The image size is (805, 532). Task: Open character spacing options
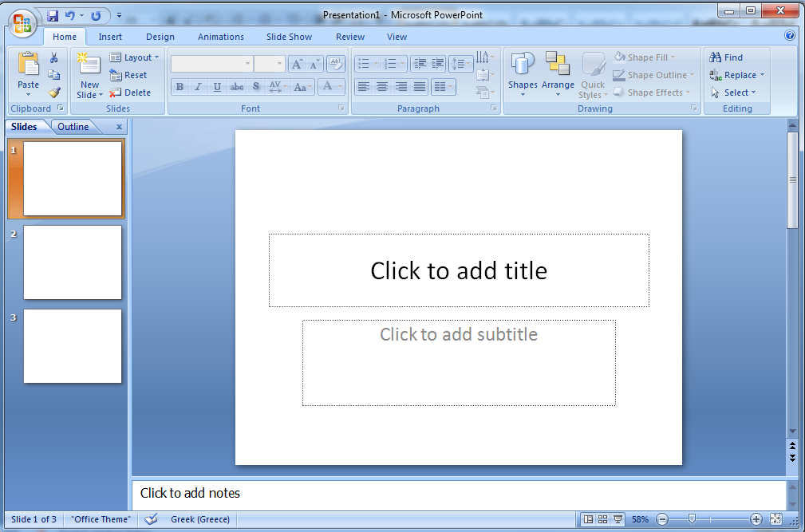coord(277,87)
